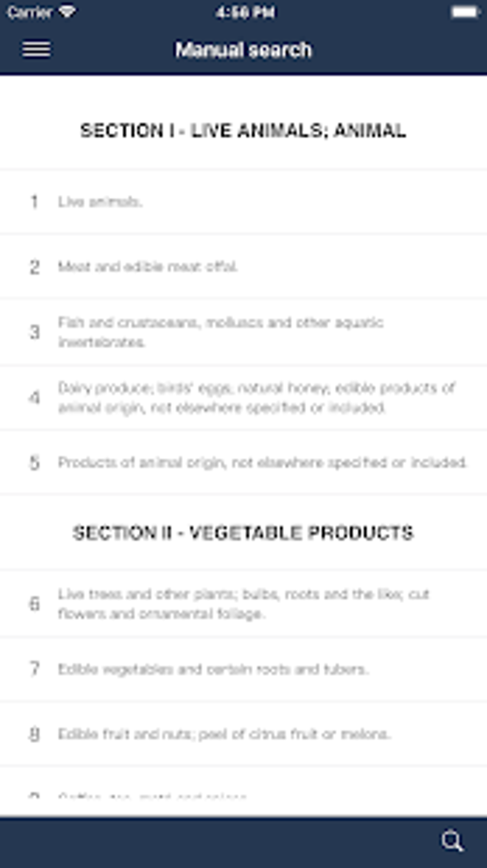This screenshot has width=487, height=868.
Task: Tap the search magnifier icon
Action: [452, 841]
